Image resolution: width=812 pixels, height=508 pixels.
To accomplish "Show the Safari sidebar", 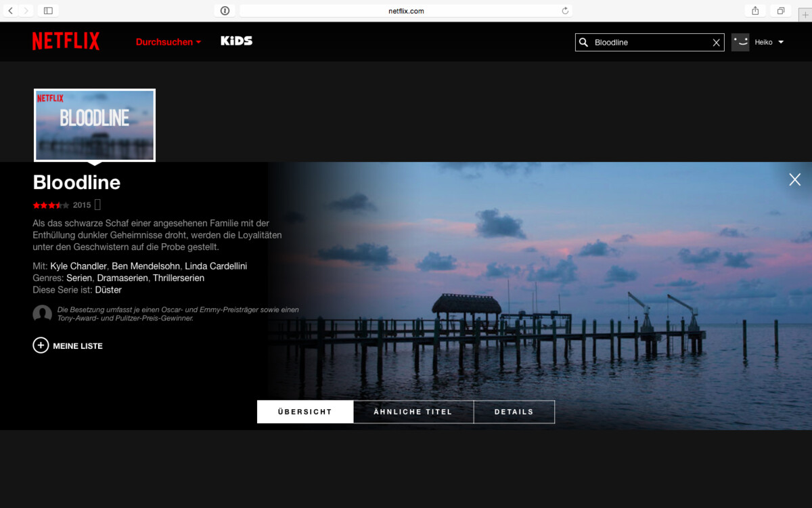I will pyautogui.click(x=48, y=11).
